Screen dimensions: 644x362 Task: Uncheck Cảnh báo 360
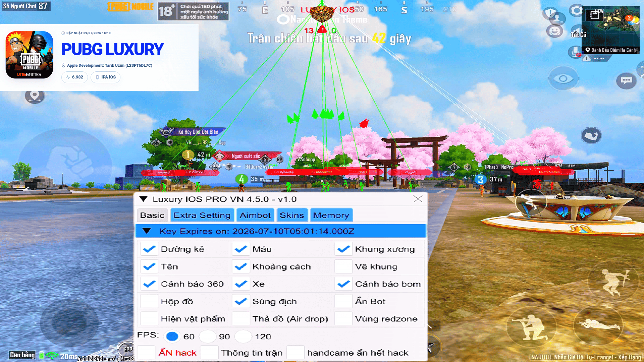[x=149, y=284]
